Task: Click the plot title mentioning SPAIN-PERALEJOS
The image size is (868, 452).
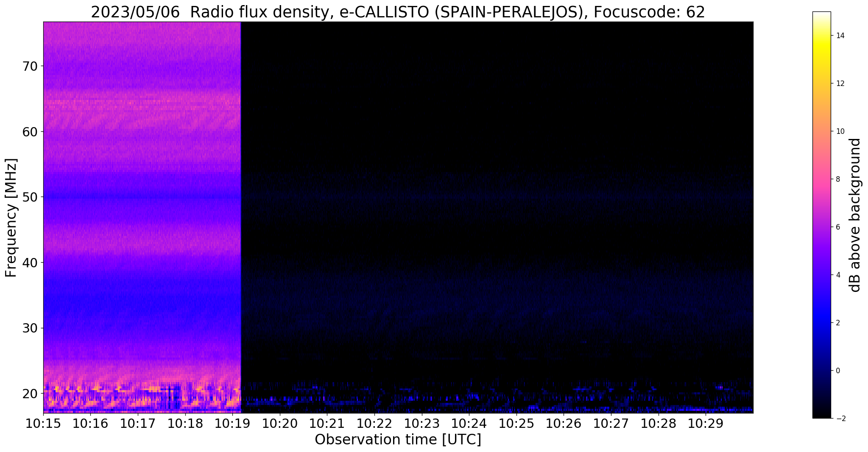Action: [x=398, y=12]
